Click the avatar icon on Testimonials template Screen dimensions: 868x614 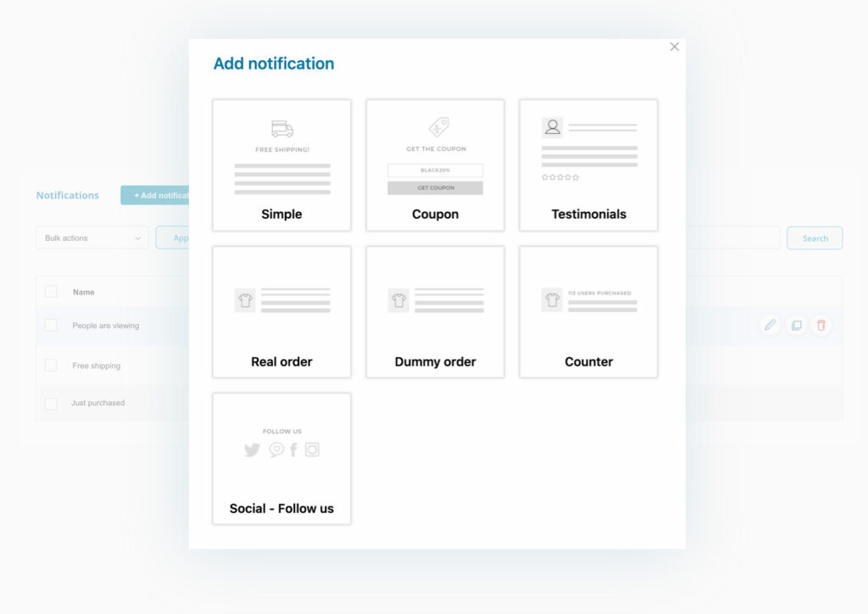(553, 127)
